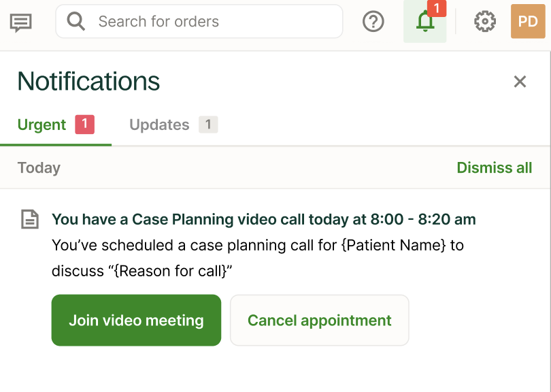
Task: Click the notifications bell icon
Action: pyautogui.click(x=425, y=22)
